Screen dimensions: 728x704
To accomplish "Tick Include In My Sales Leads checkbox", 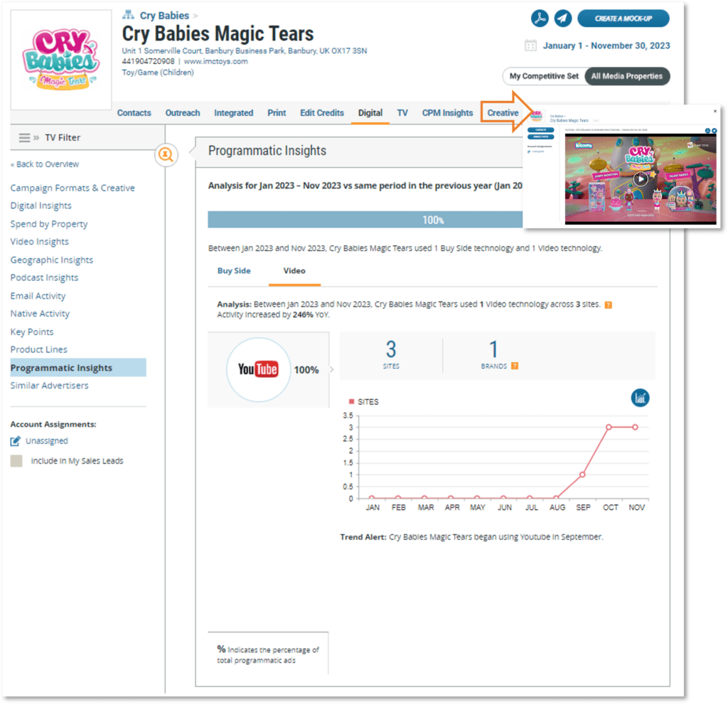I will (x=16, y=461).
